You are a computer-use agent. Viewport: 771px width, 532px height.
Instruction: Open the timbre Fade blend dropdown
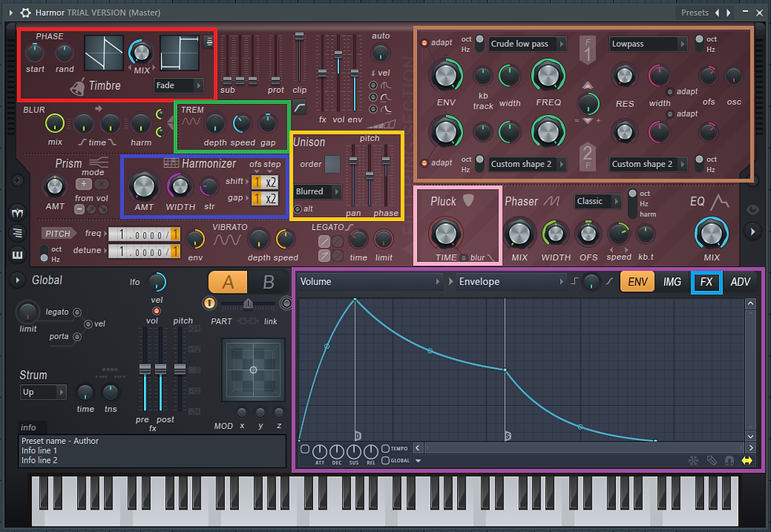tap(179, 86)
